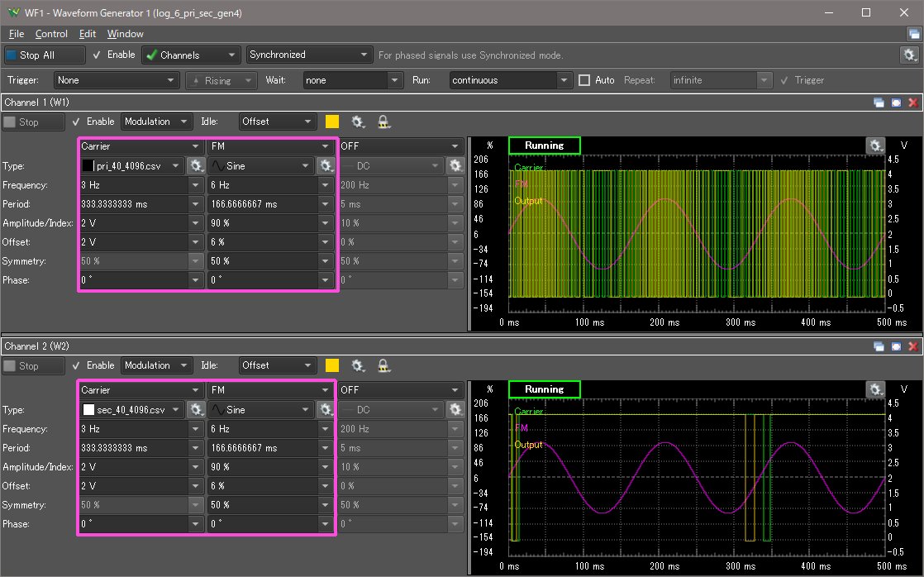Toggle the Channel 1 Enable checkbox

click(x=76, y=122)
